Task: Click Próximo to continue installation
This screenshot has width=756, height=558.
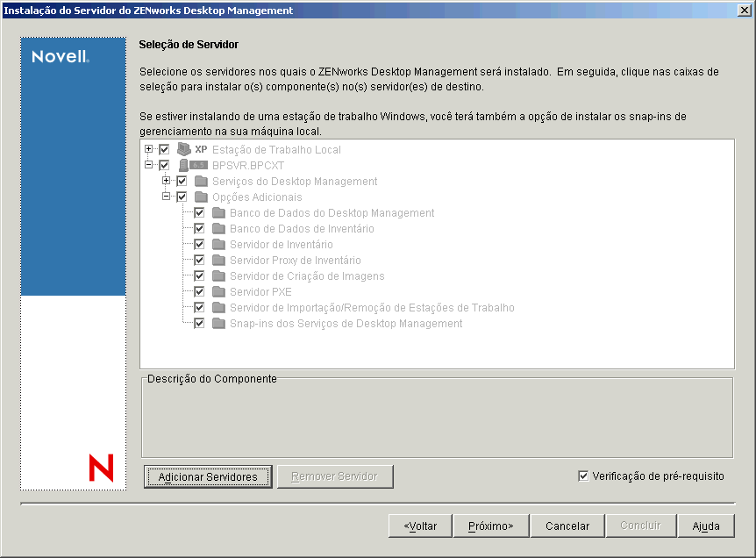Action: (x=491, y=526)
